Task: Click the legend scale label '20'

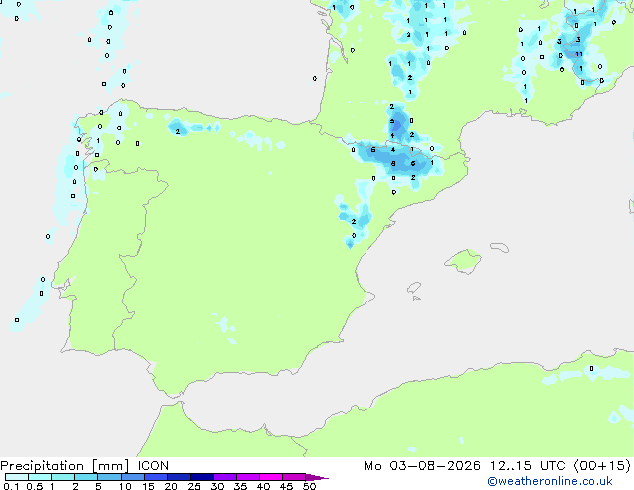Action: [x=171, y=486]
